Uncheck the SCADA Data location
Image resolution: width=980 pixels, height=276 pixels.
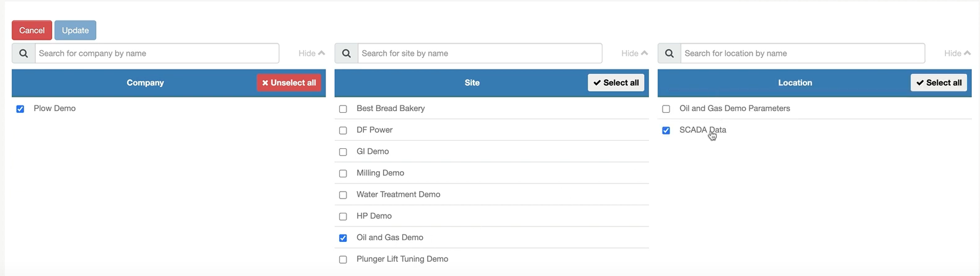[x=666, y=131]
